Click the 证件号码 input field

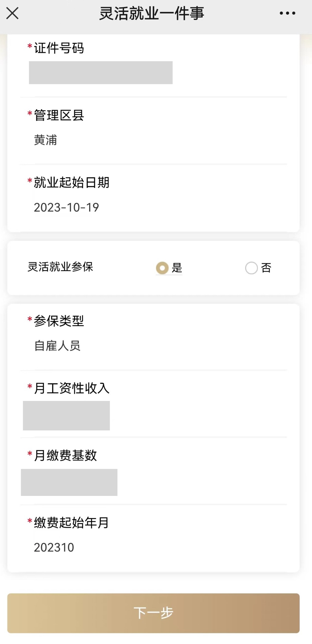101,73
